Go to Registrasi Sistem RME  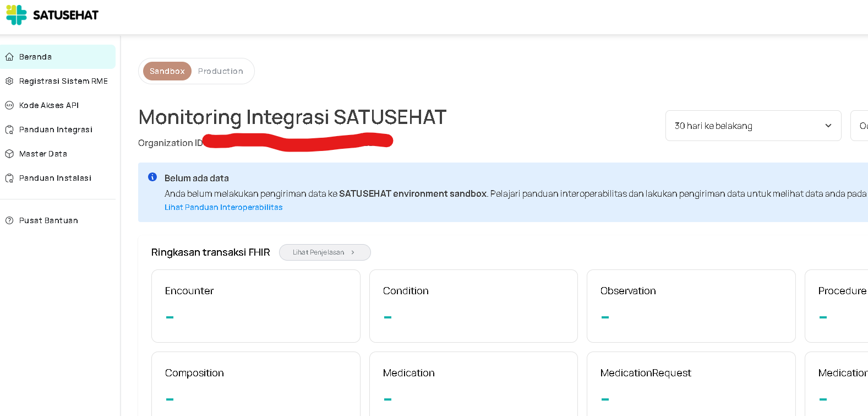point(58,81)
